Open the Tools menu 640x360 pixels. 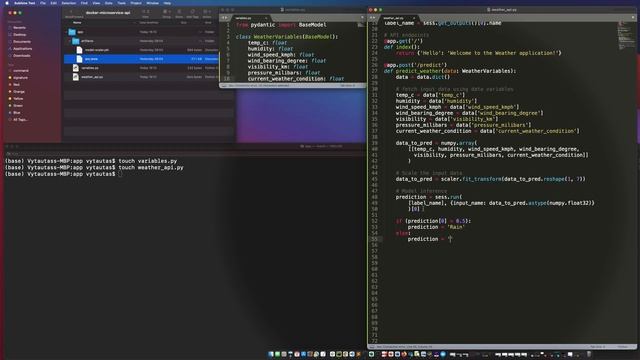point(121,3)
